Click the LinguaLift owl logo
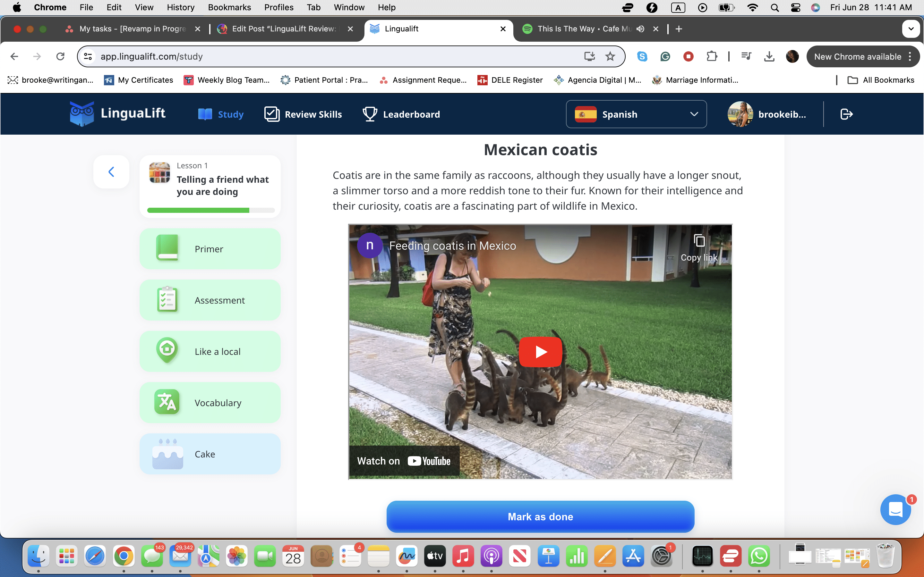 coord(82,113)
